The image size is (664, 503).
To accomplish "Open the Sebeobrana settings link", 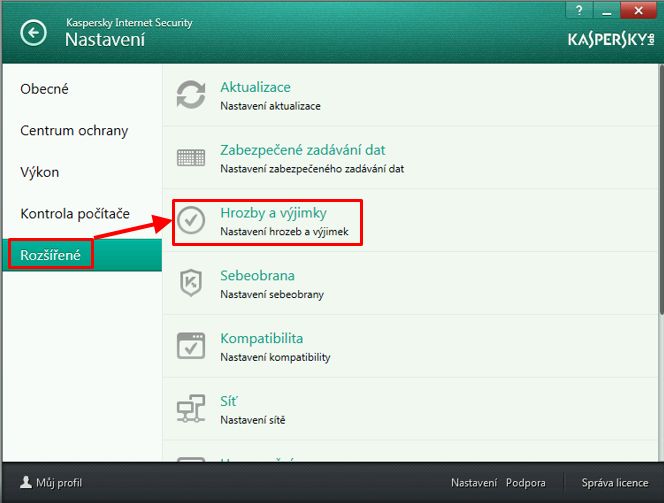I will coord(257,276).
